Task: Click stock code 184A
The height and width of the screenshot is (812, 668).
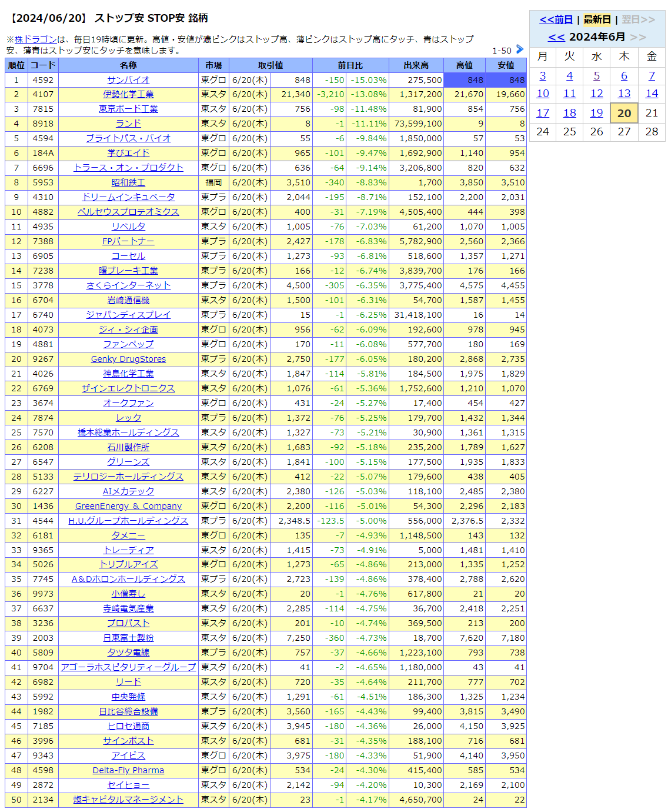Action: 43,154
